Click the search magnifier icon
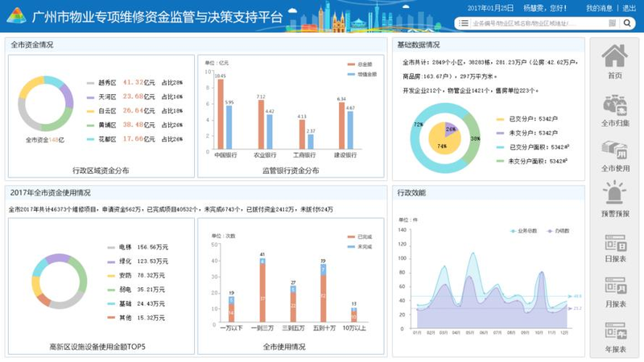The height and width of the screenshot is (362, 644). pyautogui.click(x=627, y=23)
